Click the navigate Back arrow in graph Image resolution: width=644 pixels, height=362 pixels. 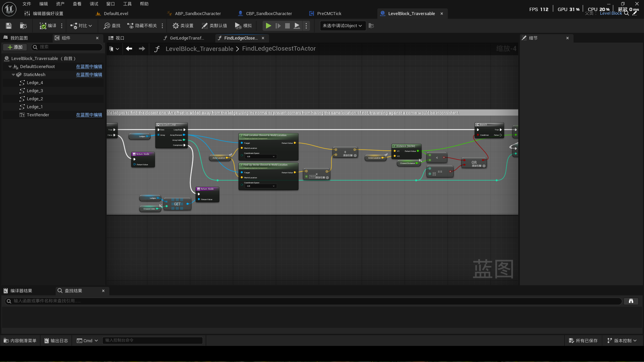tap(129, 49)
